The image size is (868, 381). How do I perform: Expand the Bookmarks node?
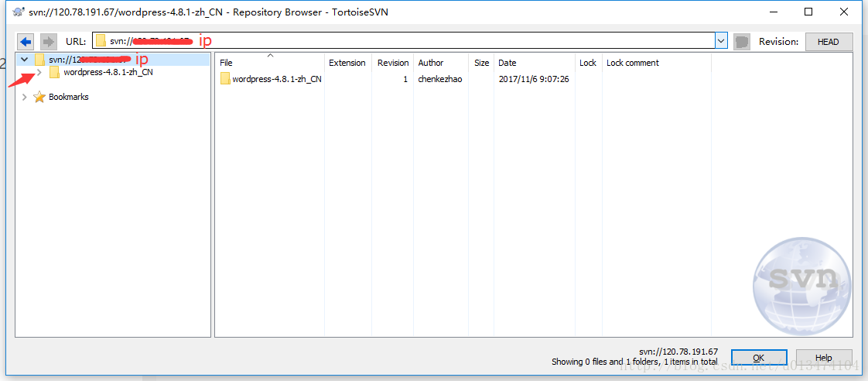(x=24, y=97)
